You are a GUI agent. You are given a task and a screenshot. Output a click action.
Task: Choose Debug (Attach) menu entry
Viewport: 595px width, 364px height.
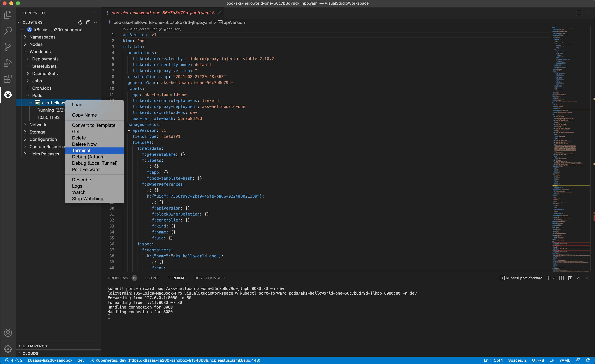pyautogui.click(x=94, y=157)
